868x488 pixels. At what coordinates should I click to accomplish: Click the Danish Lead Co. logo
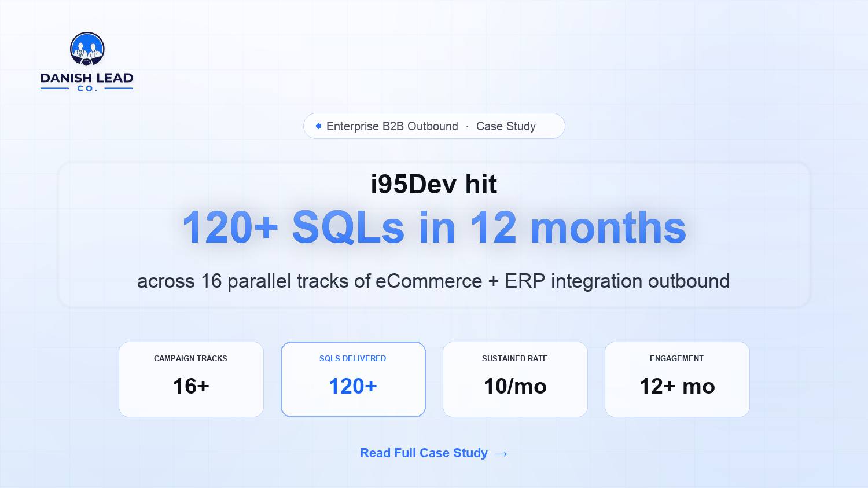87,62
